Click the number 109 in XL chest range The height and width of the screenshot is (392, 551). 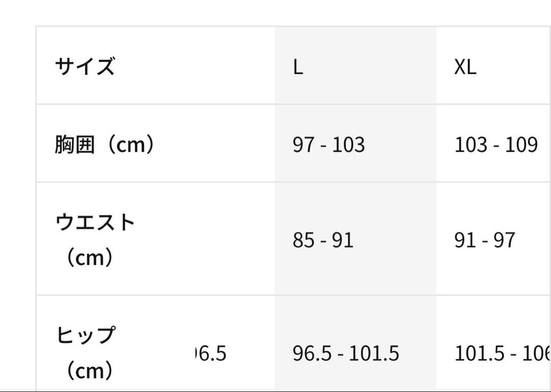click(x=521, y=145)
